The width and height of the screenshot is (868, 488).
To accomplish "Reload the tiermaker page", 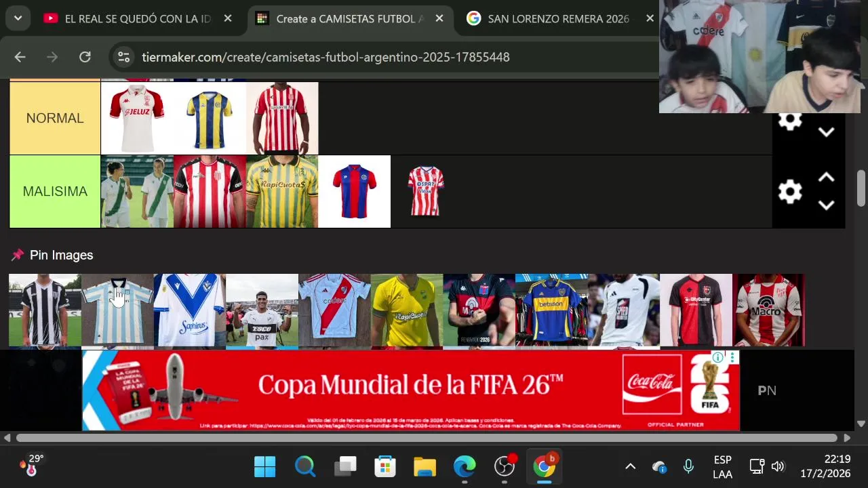I will click(85, 57).
